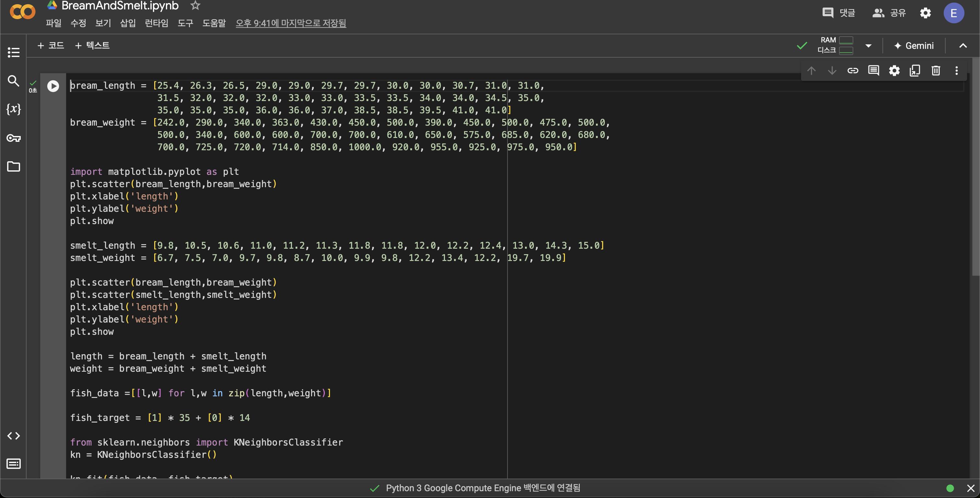Open more cell actions menu
This screenshot has width=980, height=498.
coord(956,71)
